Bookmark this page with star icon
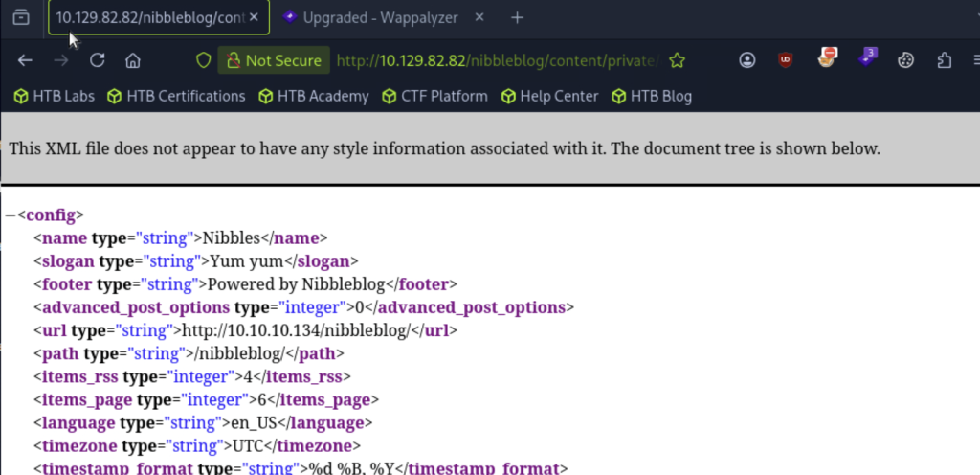This screenshot has width=980, height=475. coord(678,60)
